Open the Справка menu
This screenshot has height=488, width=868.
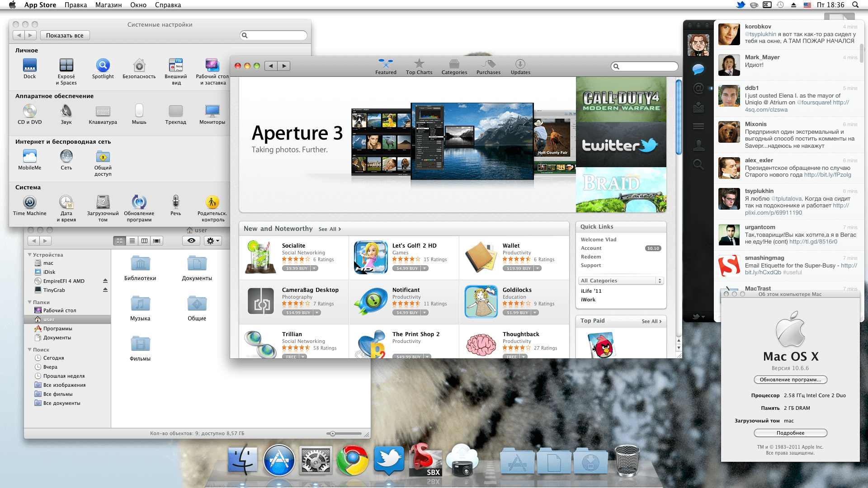click(168, 5)
